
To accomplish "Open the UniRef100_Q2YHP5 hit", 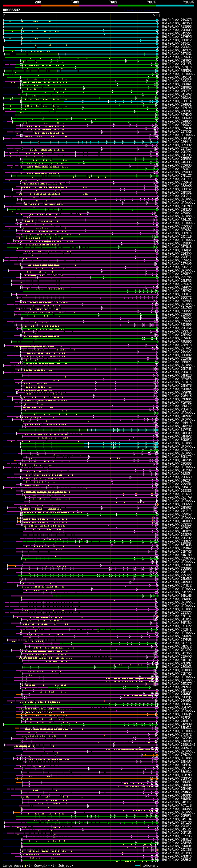I will tap(177, 37).
